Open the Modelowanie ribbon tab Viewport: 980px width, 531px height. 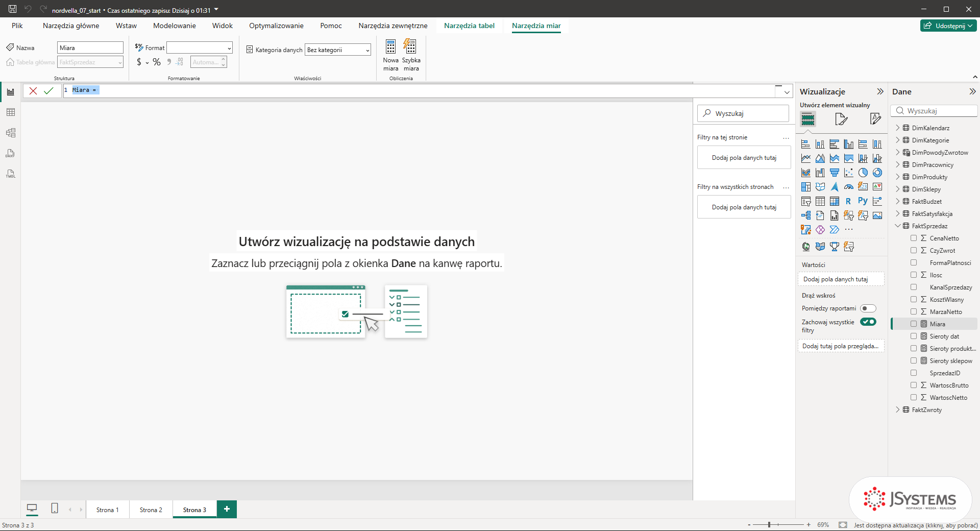pos(175,26)
